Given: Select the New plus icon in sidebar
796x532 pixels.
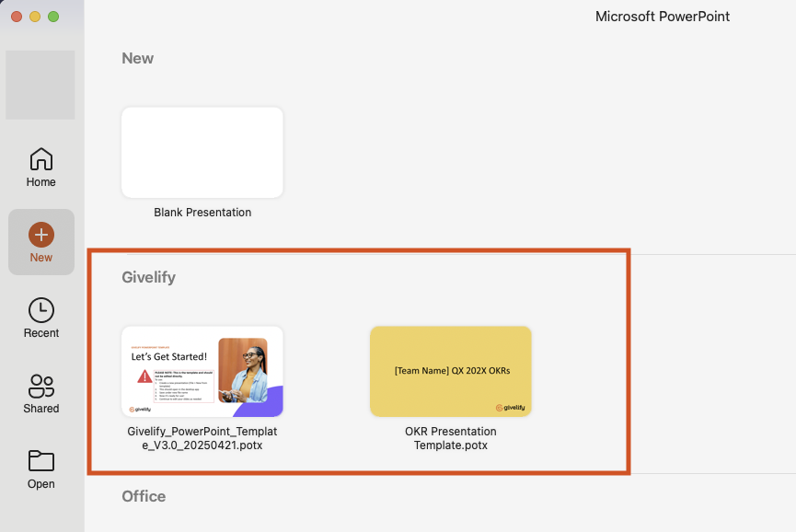Looking at the screenshot, I should [x=41, y=235].
